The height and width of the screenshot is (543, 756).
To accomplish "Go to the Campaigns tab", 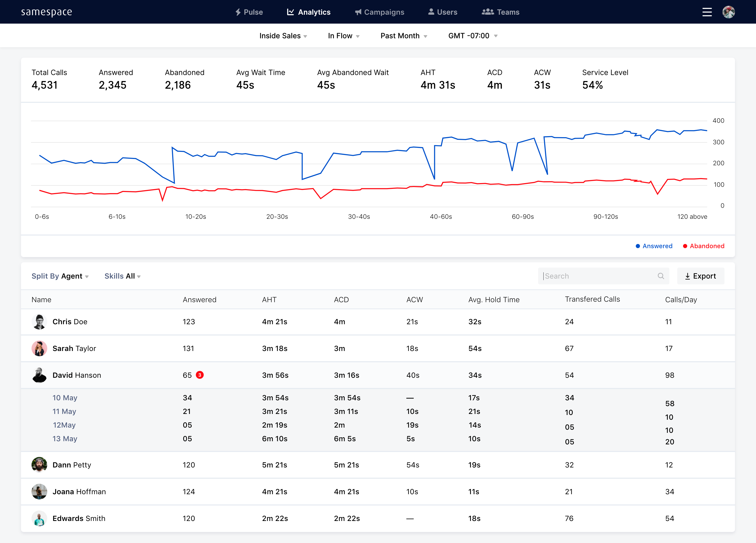I will (x=379, y=12).
